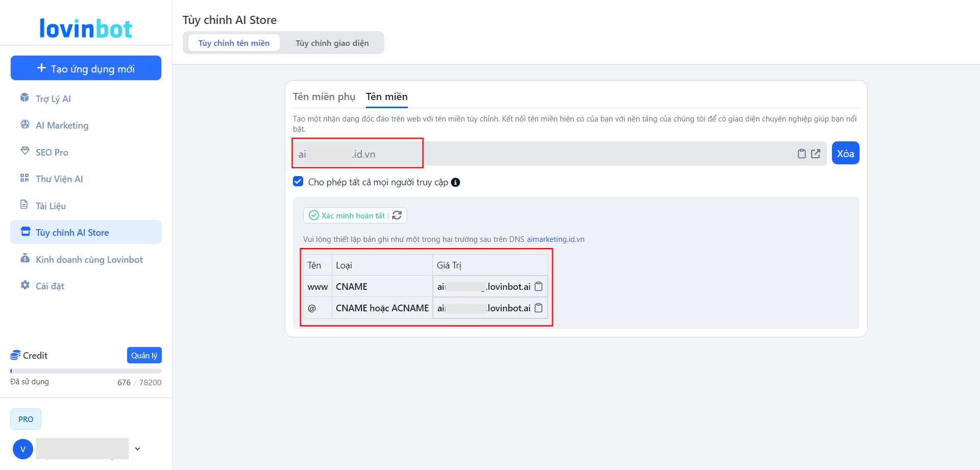980x470 pixels.
Task: Open the custom domain in new tab
Action: (816, 154)
